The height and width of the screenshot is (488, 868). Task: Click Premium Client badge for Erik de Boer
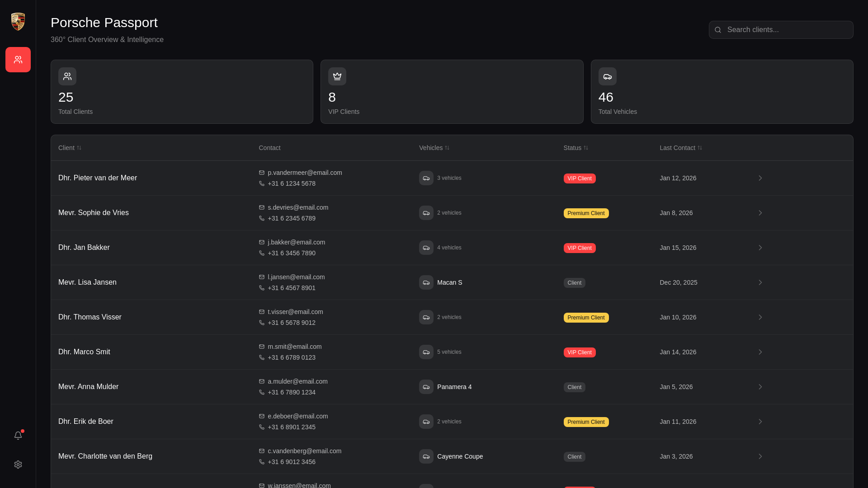click(x=586, y=422)
